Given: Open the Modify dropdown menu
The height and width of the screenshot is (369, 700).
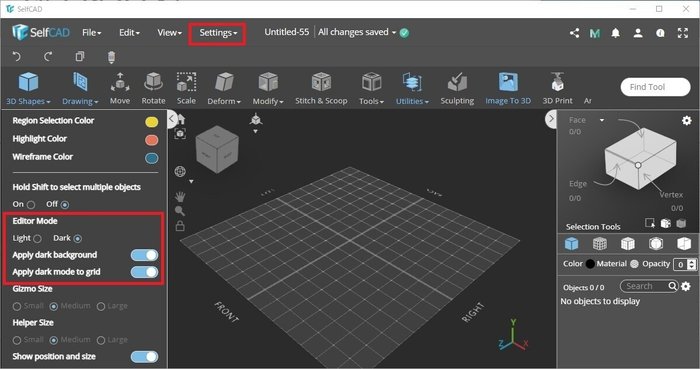Looking at the screenshot, I should (x=268, y=89).
